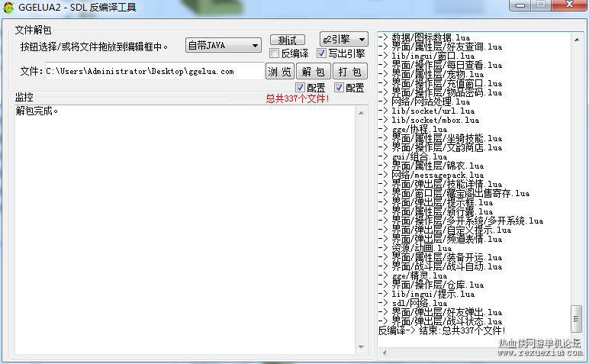Select the 界面/操作层/物品密码.lua line
Image resolution: width=589 pixels, height=364 pixels.
(x=440, y=92)
